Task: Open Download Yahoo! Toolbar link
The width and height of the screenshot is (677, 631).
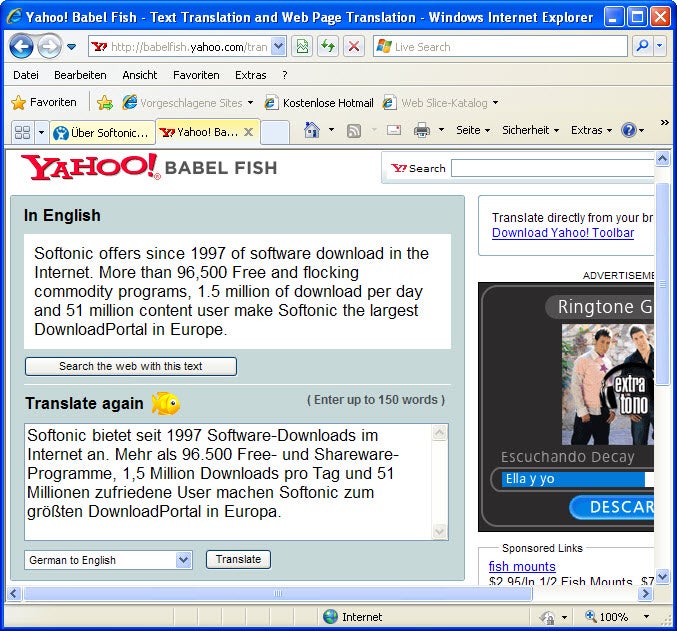Action: pyautogui.click(x=563, y=233)
